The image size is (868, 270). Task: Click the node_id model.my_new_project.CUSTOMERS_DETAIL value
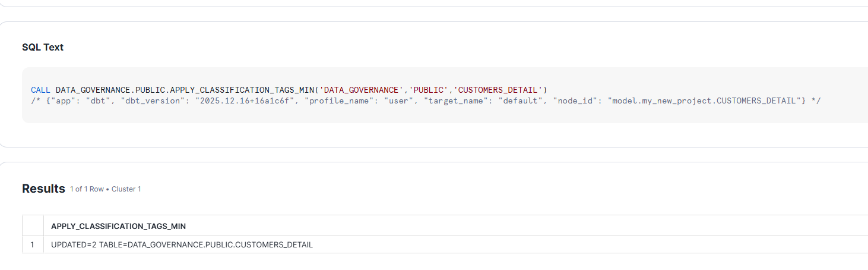[704, 101]
